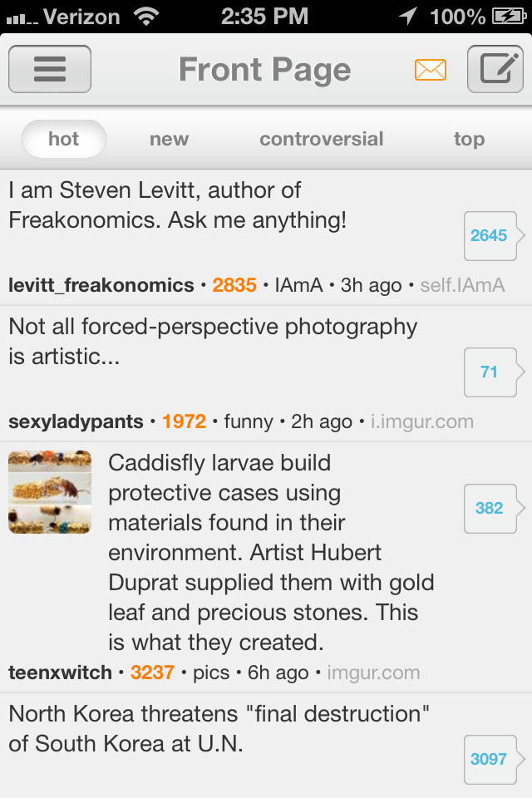Tap username levitt_freakonomics
Screen dimensions: 532x798
click(x=101, y=285)
